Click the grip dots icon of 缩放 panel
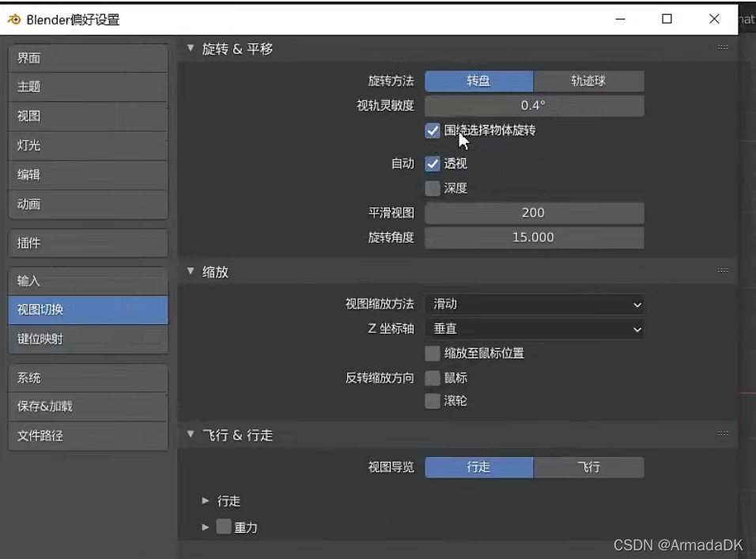The height and width of the screenshot is (559, 756). click(x=722, y=270)
